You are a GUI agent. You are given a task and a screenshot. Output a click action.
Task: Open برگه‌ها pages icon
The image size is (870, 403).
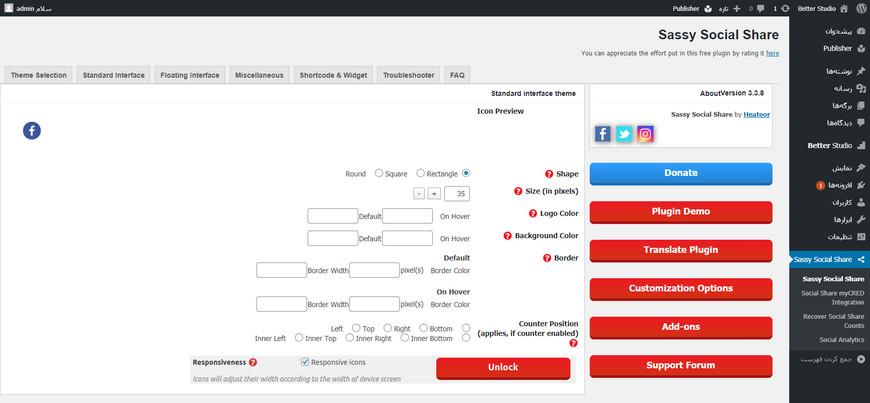click(x=861, y=105)
